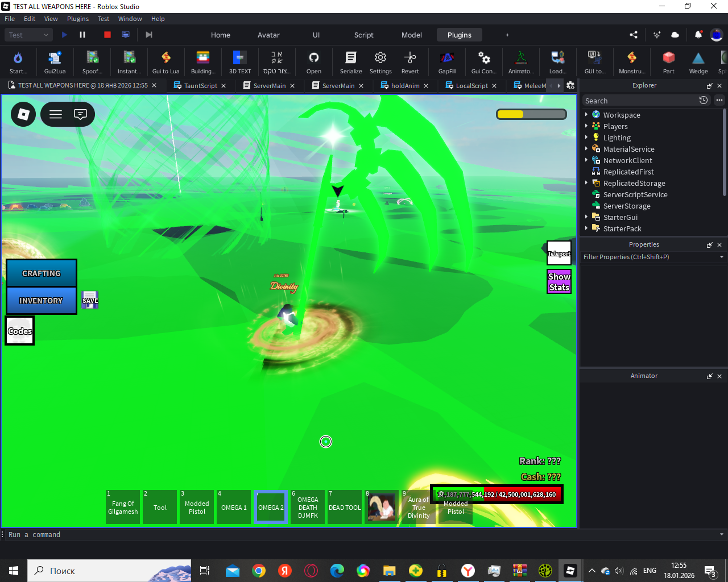The height and width of the screenshot is (582, 728).
Task: Click the Explorer vertical scrollbar
Action: click(725, 152)
